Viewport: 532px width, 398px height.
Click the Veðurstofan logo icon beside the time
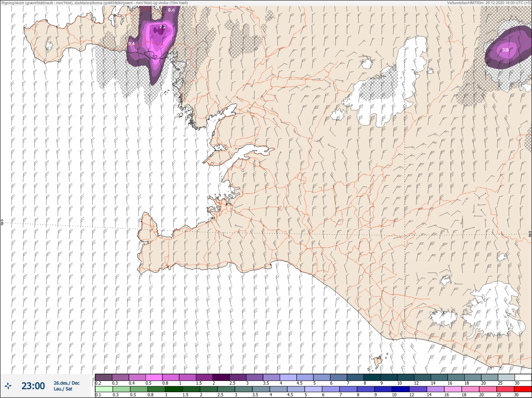(x=8, y=386)
